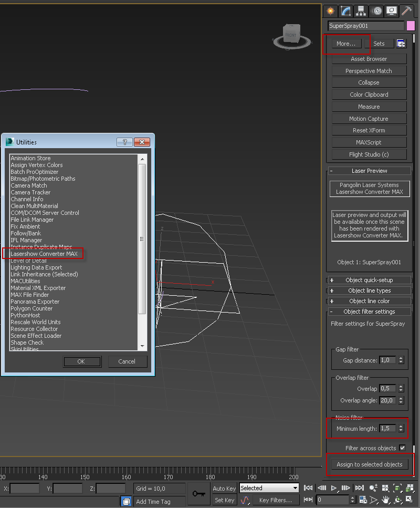
Task: Open the Motion panel tab
Action: [376, 11]
